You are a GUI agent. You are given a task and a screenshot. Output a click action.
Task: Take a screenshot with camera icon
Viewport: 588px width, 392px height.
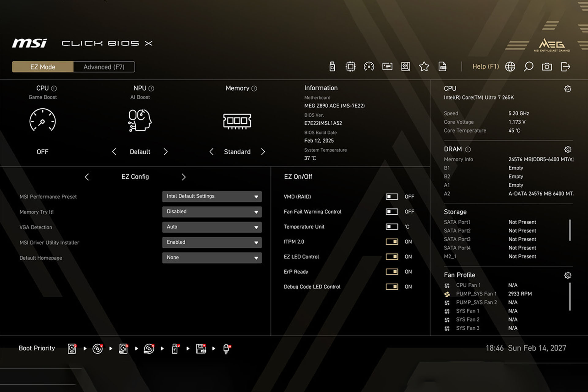(547, 66)
